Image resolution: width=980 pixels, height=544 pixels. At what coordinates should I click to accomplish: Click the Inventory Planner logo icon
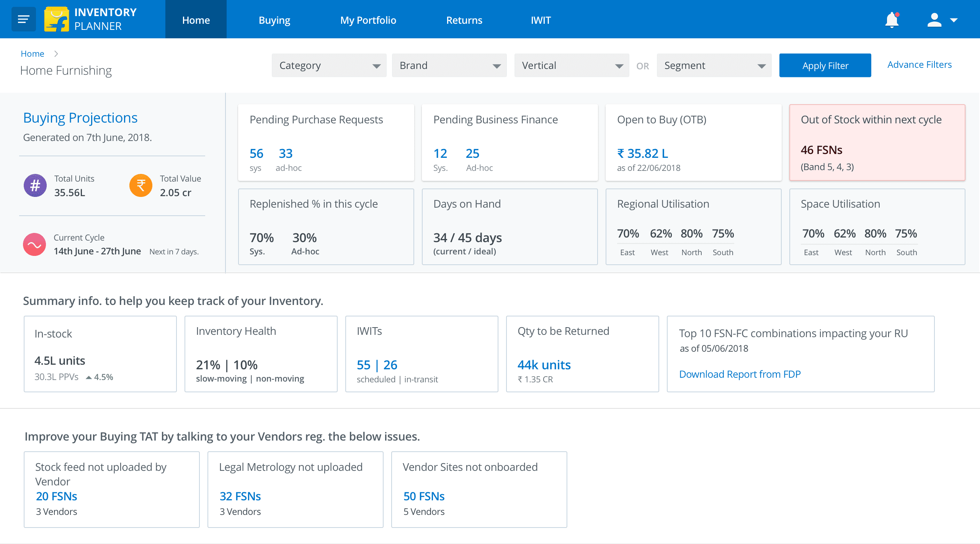tap(56, 19)
